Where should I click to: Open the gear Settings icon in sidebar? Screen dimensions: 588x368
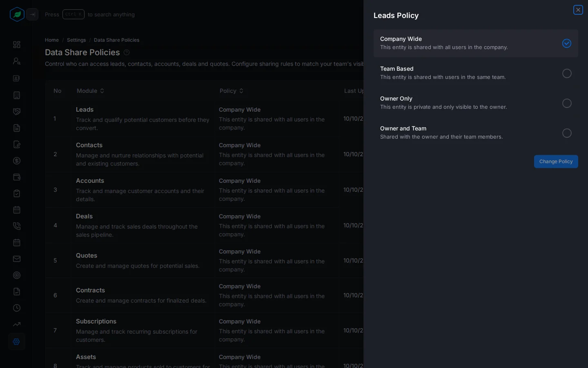pyautogui.click(x=17, y=341)
